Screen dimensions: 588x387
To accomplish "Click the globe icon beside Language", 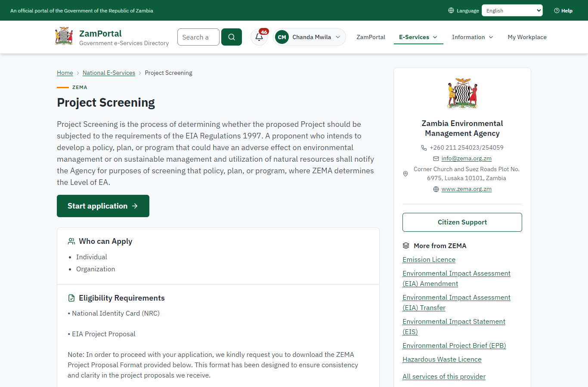I will [x=451, y=10].
